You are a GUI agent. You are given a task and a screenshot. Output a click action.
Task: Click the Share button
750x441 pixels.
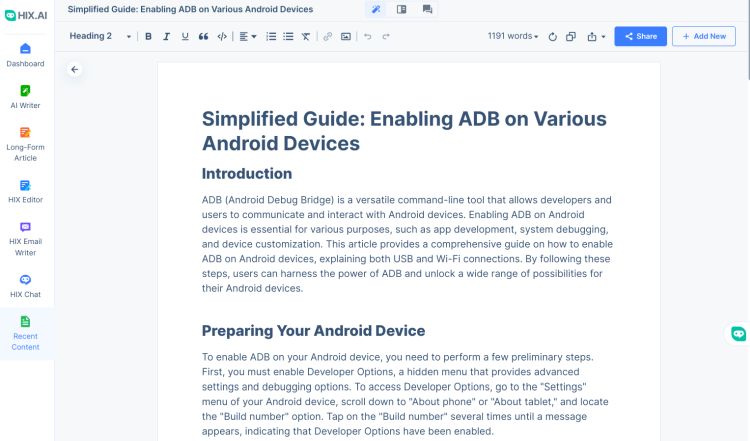tap(640, 36)
